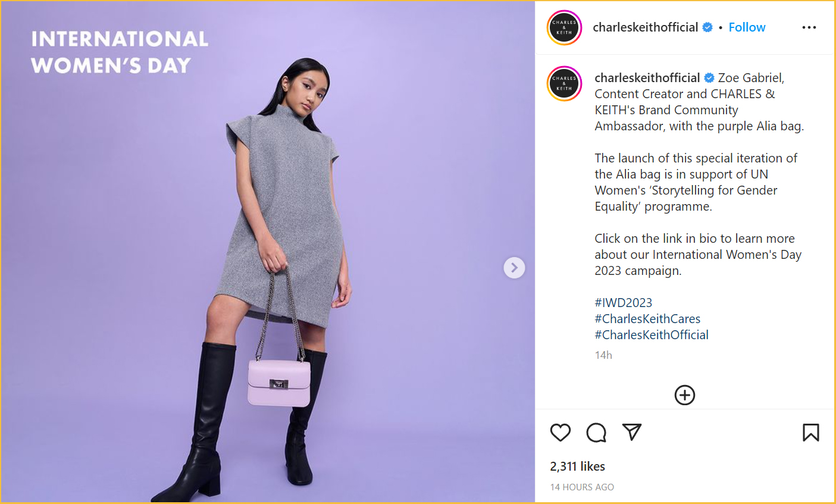The height and width of the screenshot is (504, 836).
Task: Save the post with the bookmark icon
Action: tap(810, 433)
